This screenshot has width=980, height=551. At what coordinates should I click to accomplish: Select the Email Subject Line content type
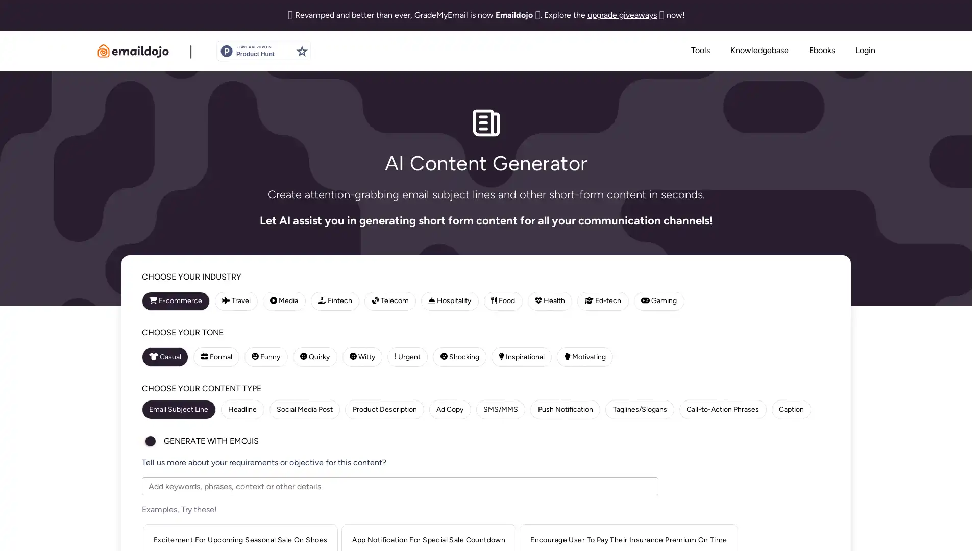click(178, 409)
